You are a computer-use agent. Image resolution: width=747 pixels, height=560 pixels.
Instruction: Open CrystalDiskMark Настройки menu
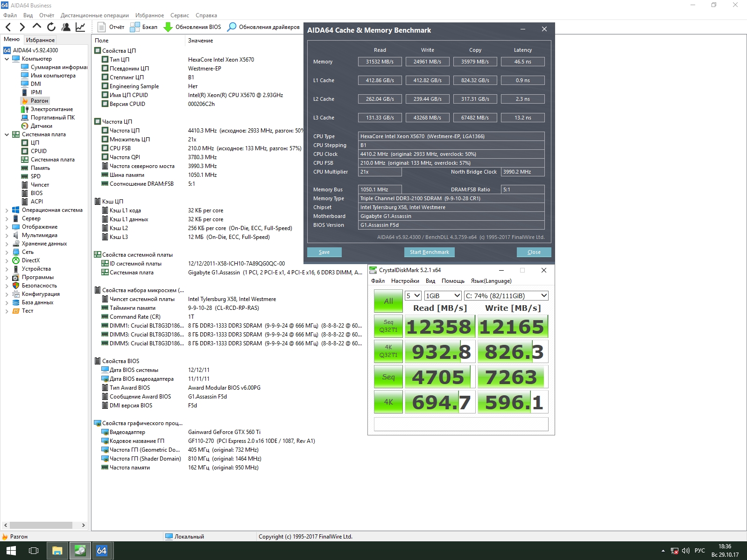[x=405, y=281]
